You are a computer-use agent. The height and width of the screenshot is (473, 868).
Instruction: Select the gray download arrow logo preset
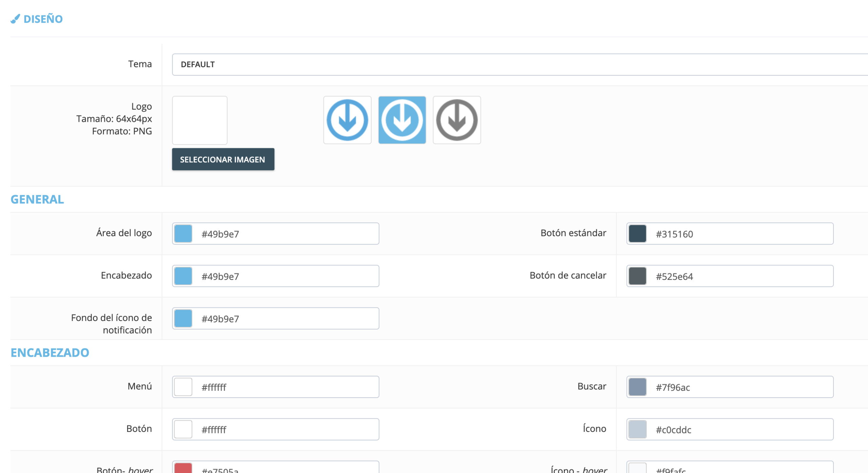coord(457,120)
